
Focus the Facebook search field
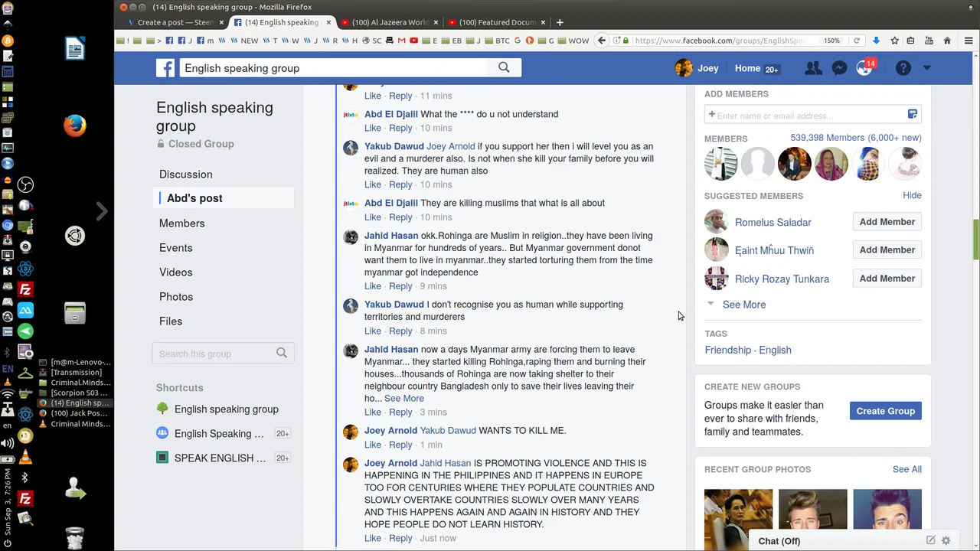click(x=334, y=68)
